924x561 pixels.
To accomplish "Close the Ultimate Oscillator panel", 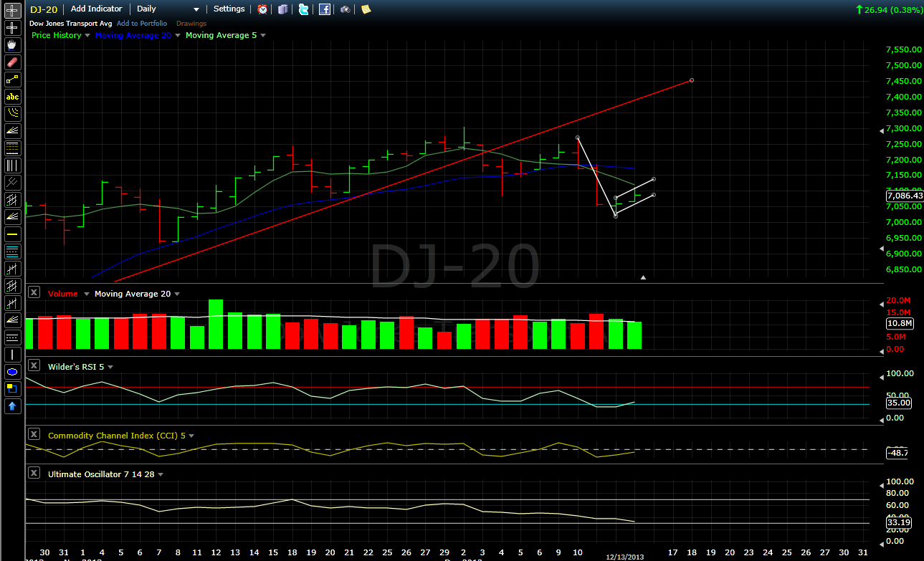I will tap(34, 474).
